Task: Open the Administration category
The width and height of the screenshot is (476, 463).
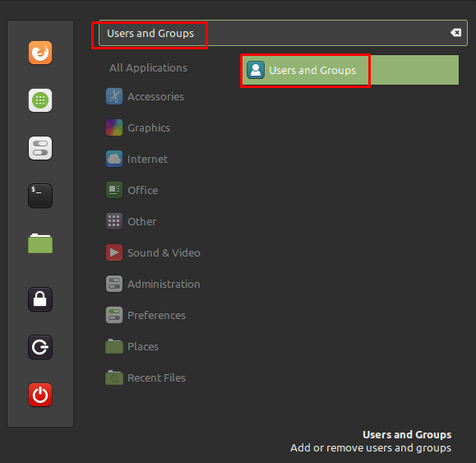Action: coord(153,285)
